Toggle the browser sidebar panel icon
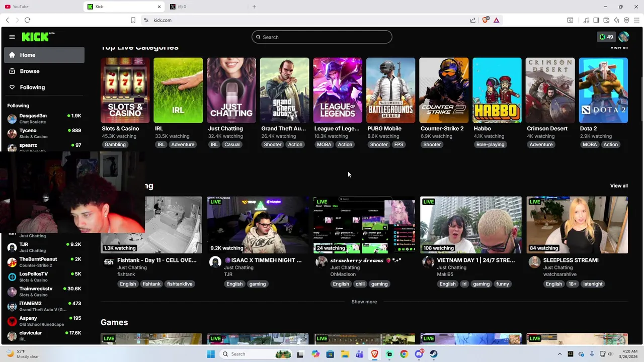 pyautogui.click(x=596, y=20)
